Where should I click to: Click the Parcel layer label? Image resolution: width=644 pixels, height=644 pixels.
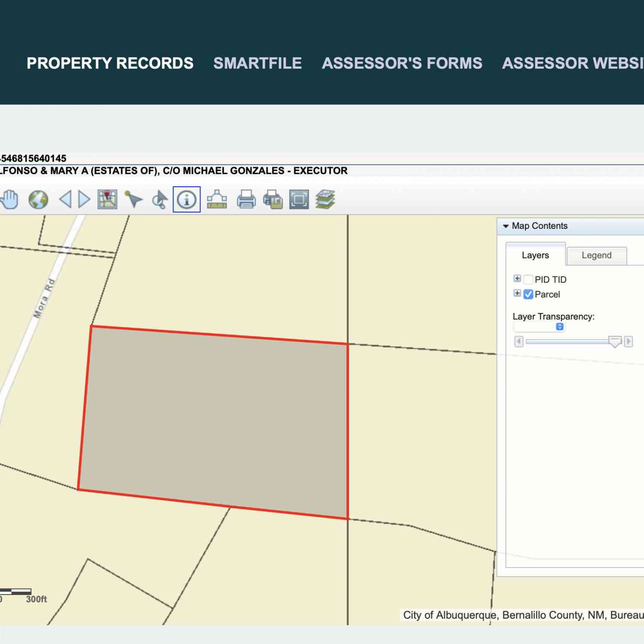[x=547, y=295]
